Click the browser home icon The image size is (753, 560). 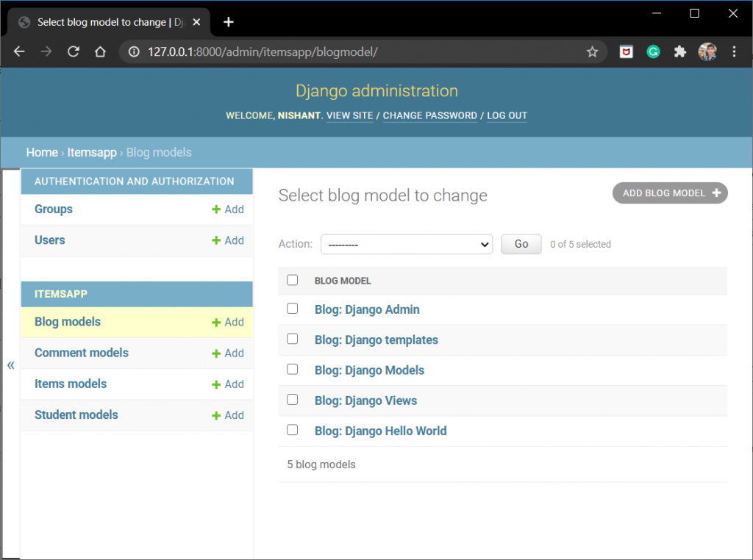click(x=99, y=51)
